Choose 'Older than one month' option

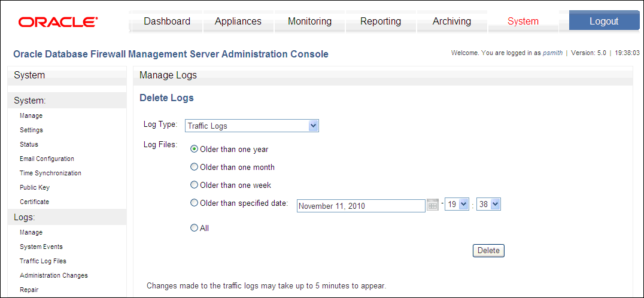[195, 167]
